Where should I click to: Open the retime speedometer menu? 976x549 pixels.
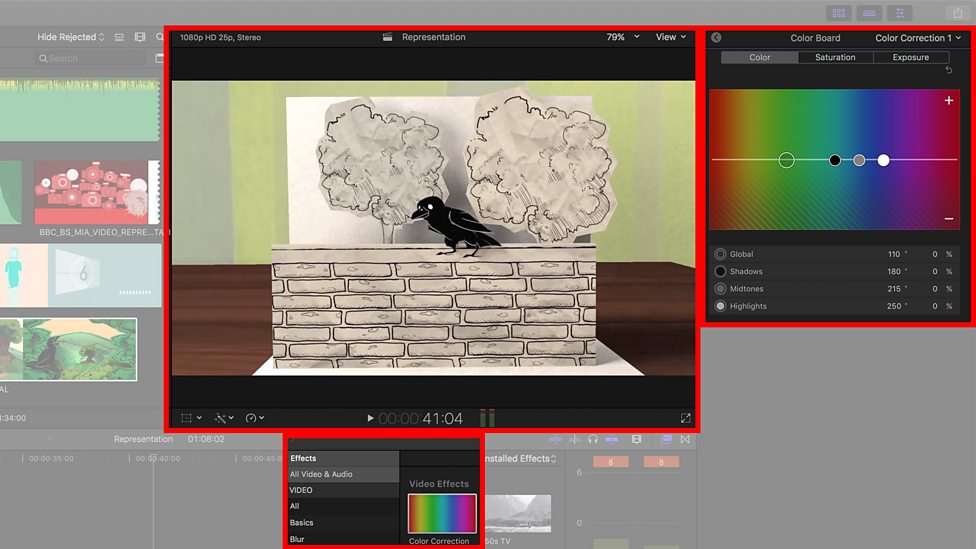click(255, 418)
